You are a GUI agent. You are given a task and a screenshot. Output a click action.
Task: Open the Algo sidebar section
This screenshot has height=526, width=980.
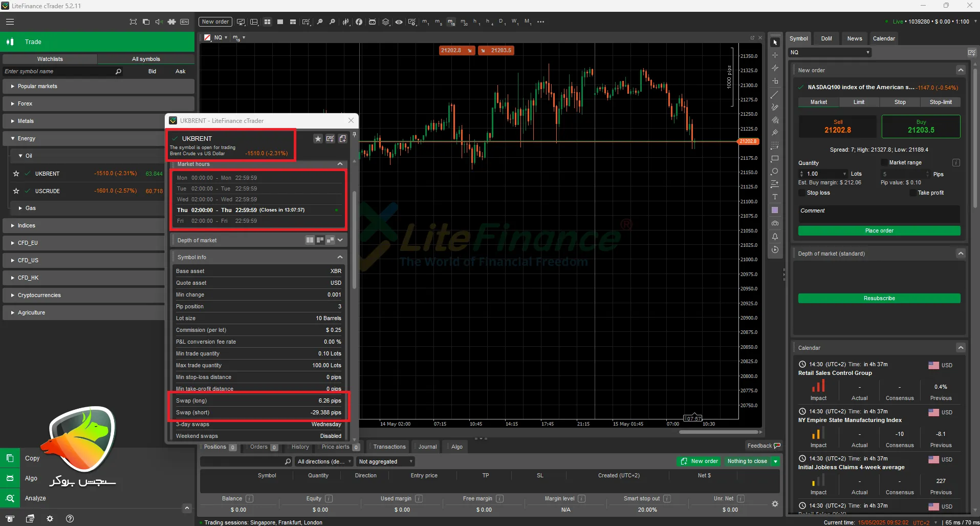point(31,478)
